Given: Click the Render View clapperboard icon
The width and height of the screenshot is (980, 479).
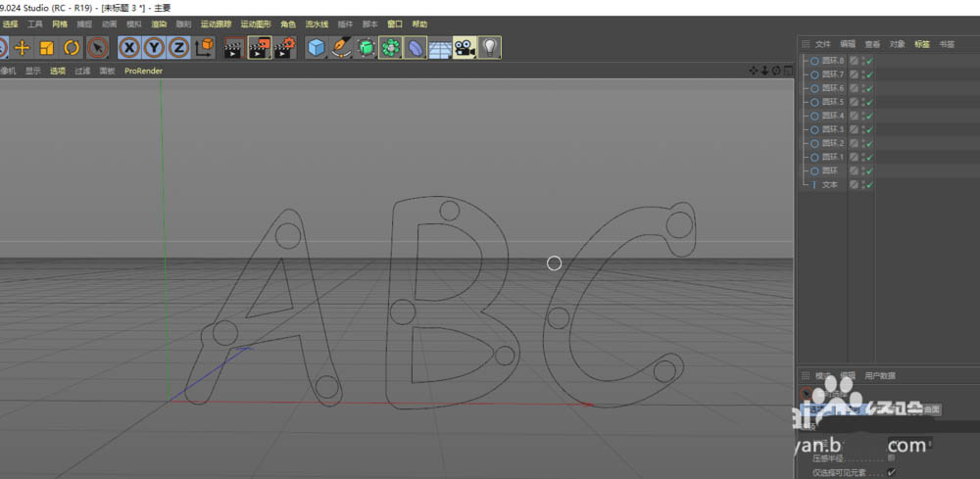Looking at the screenshot, I should coord(234,47).
